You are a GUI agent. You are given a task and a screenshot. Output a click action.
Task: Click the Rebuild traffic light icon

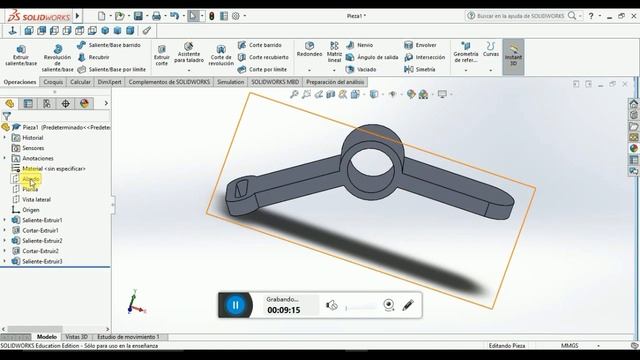click(211, 16)
